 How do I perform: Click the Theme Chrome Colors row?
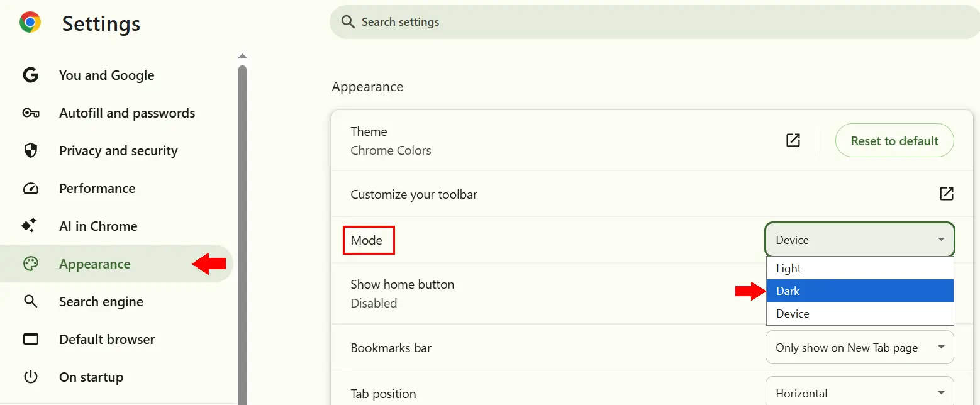pos(652,141)
